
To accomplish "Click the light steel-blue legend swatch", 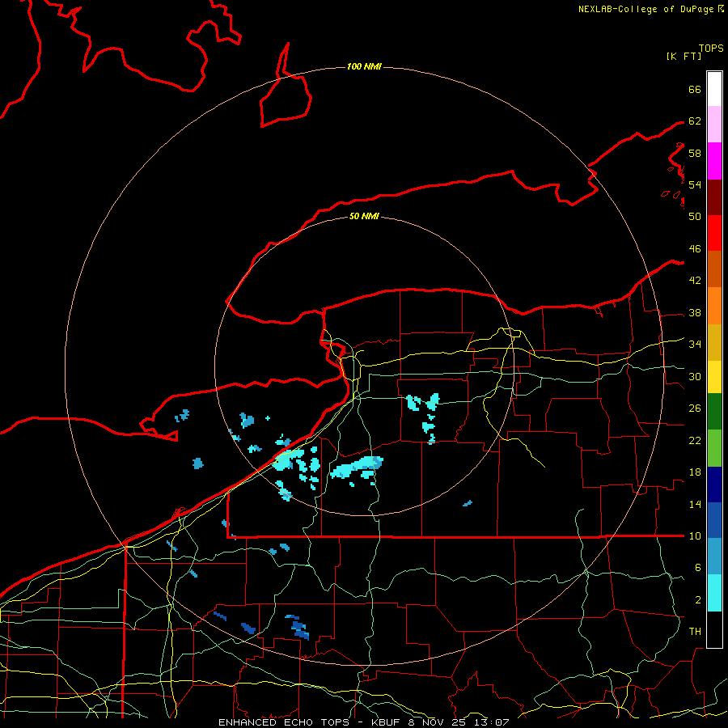I will [x=714, y=557].
